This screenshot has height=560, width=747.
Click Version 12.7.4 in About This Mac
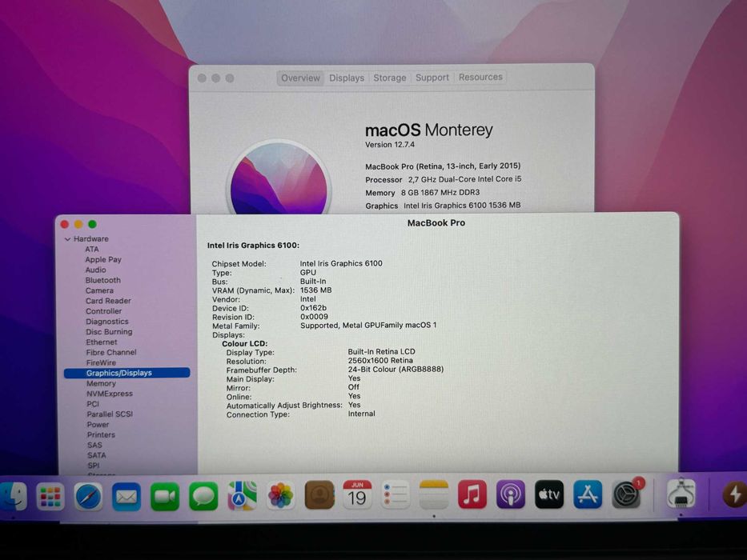[x=390, y=145]
